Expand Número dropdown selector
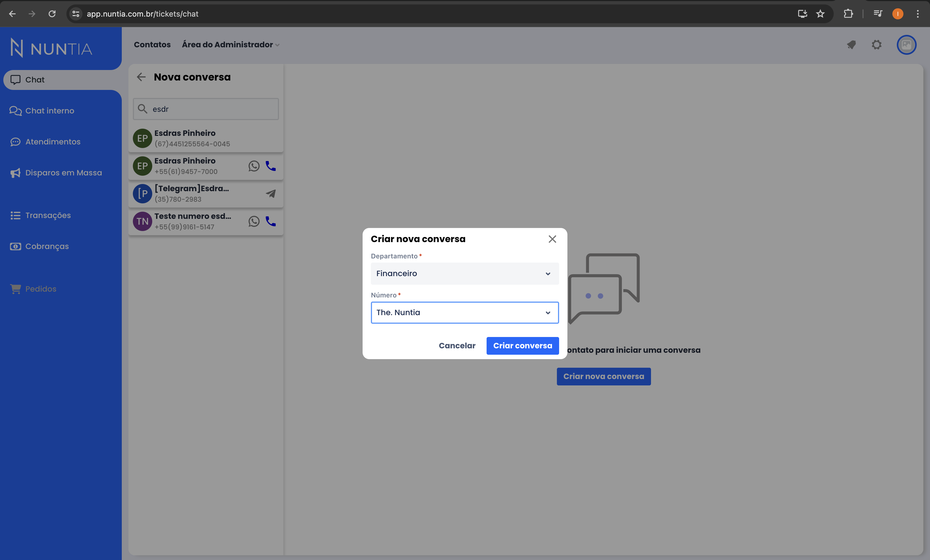The width and height of the screenshot is (930, 560). [548, 312]
